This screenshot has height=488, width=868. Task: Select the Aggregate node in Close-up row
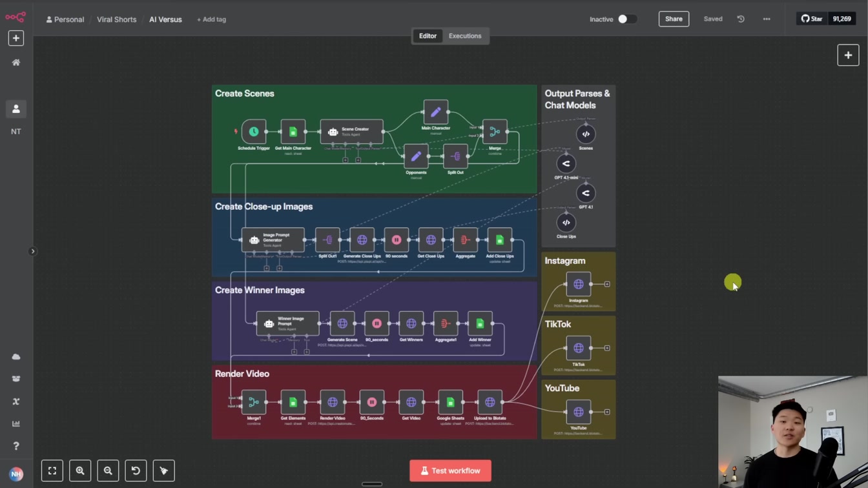[x=465, y=240]
